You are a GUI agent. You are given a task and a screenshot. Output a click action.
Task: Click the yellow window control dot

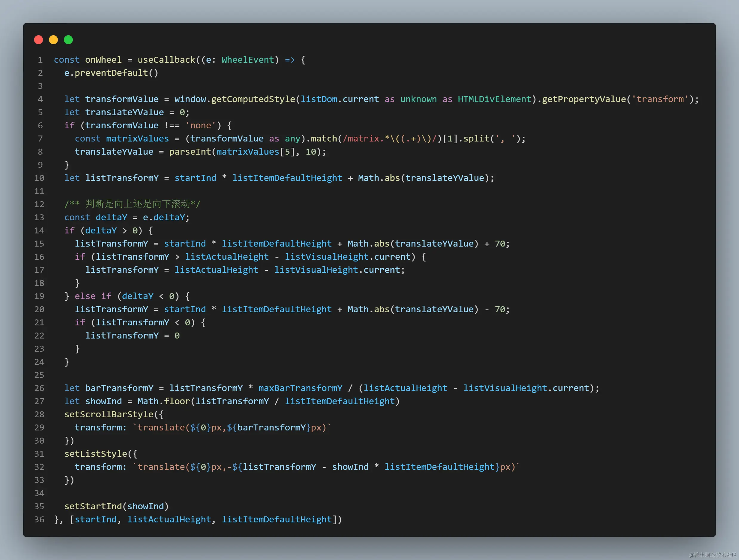pos(53,39)
